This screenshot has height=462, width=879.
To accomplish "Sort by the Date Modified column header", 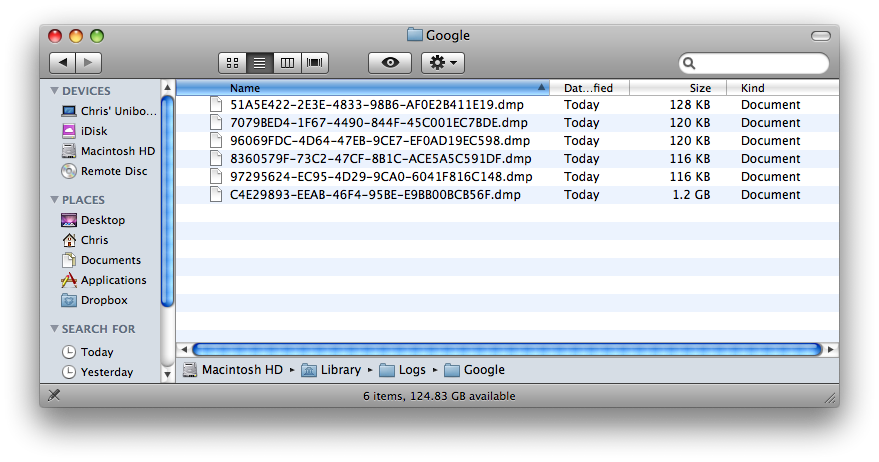I will pos(589,87).
